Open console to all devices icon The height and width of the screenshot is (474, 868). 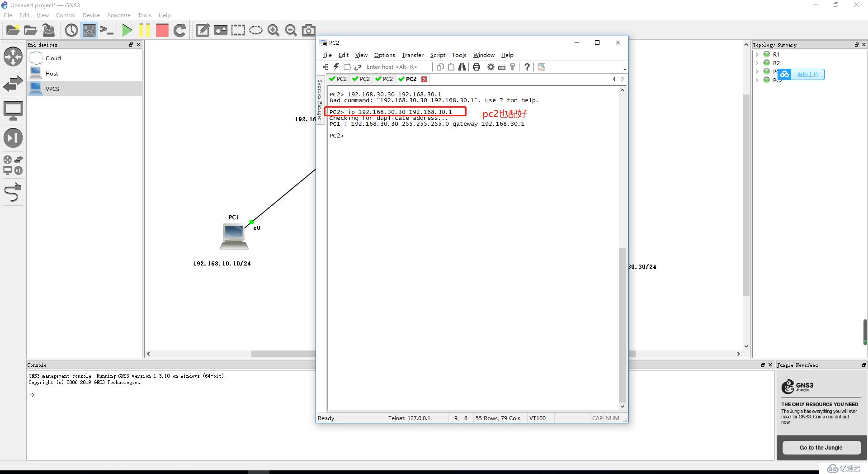click(x=107, y=30)
